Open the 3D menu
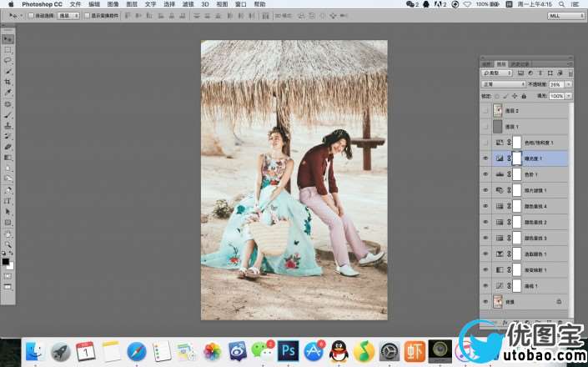588x367 pixels. [205, 4]
